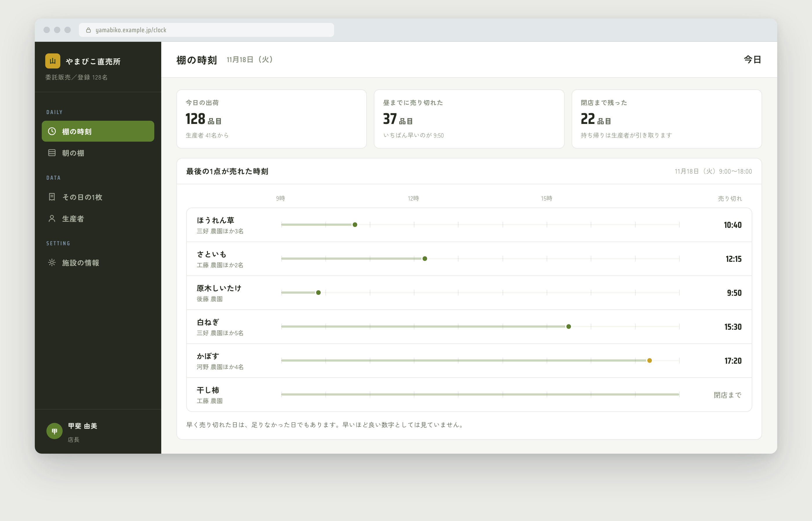The height and width of the screenshot is (521, 812).
Task: Click 後藤 農園 under 原木しいたけ
Action: pyautogui.click(x=209, y=299)
